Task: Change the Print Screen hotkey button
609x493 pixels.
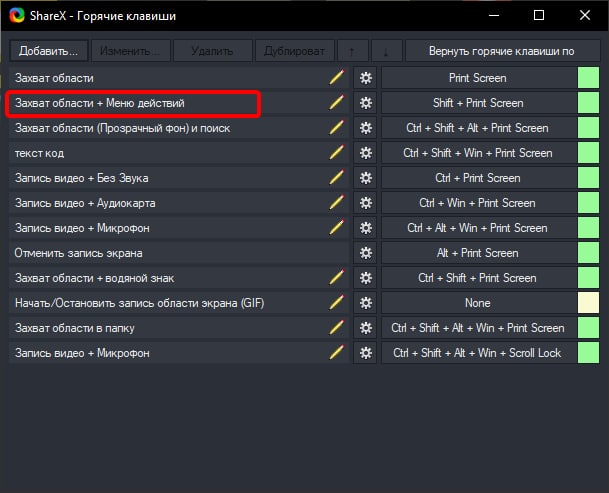Action: click(478, 78)
